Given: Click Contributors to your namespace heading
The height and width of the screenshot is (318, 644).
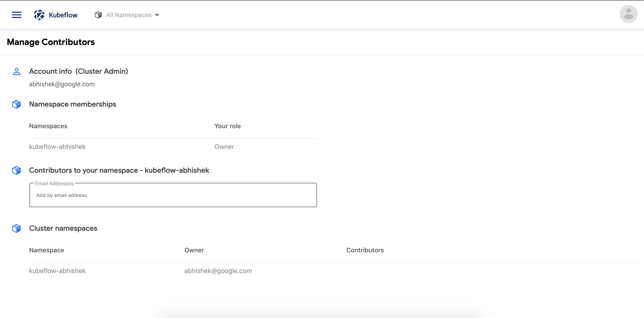Looking at the screenshot, I should (119, 170).
